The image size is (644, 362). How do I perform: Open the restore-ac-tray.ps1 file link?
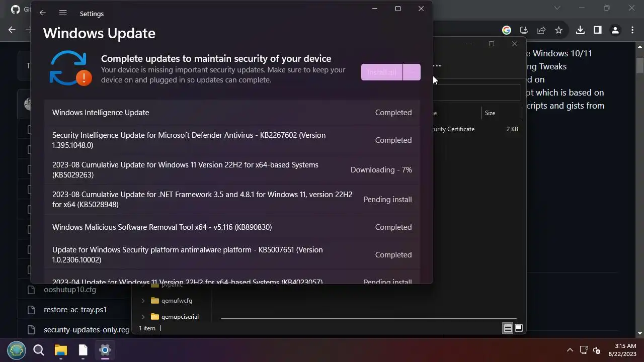tap(75, 310)
